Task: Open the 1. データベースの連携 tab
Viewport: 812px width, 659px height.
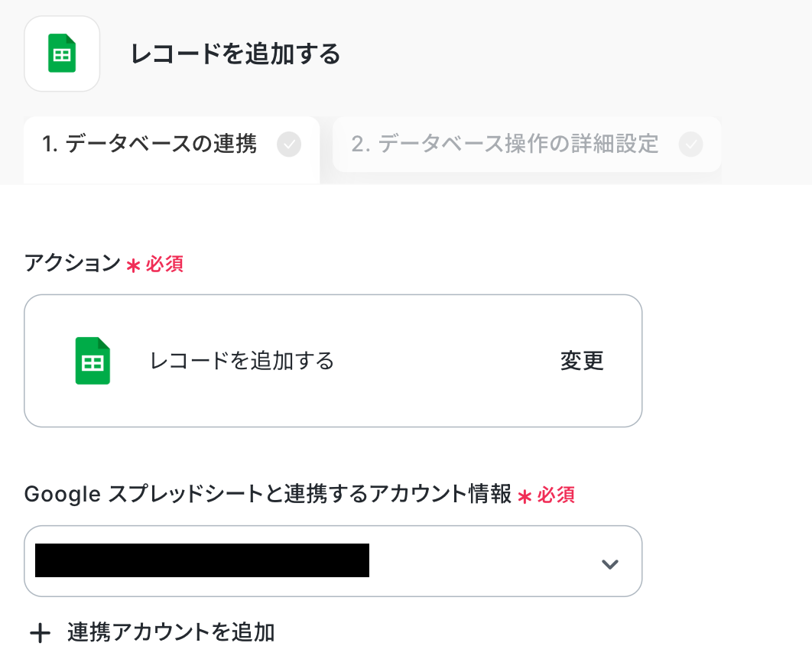Action: click(x=150, y=144)
